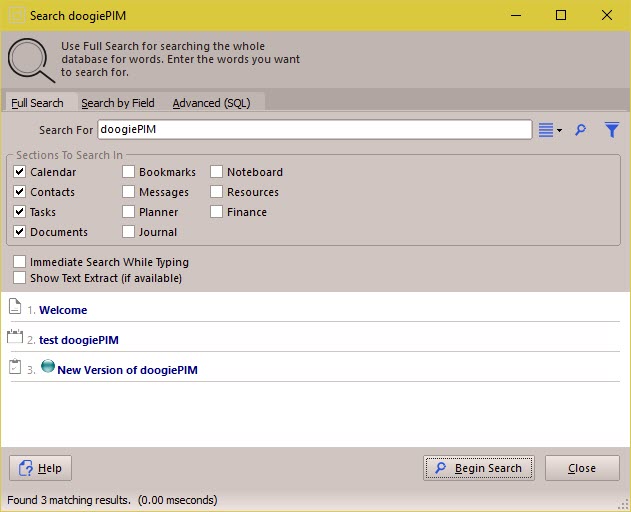631x512 pixels.
Task: Enable the Noteboard section checkbox
Action: point(217,172)
